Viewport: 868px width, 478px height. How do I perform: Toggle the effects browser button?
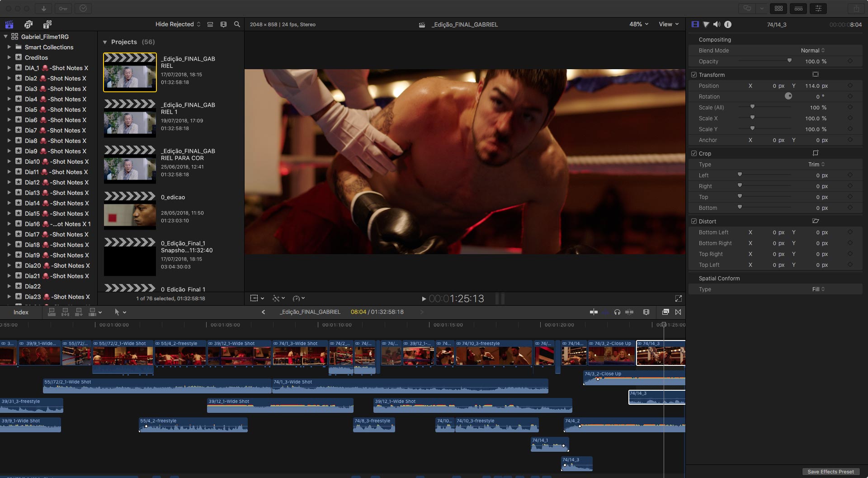[x=665, y=312]
